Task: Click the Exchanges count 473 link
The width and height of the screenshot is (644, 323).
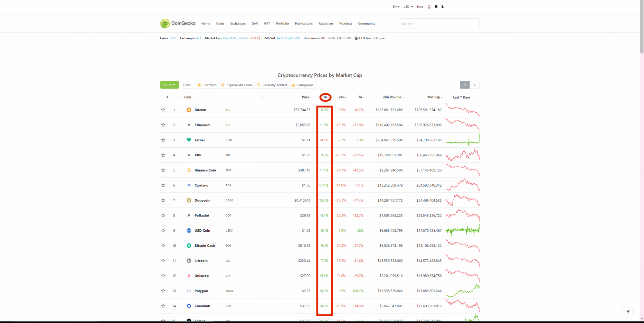Action: click(x=198, y=38)
